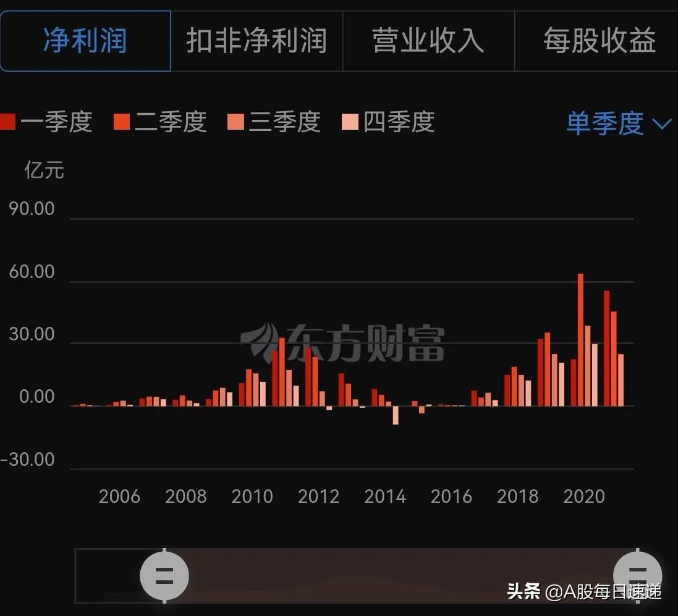
Task: Click the tallest bar in 2020
Action: 580,340
